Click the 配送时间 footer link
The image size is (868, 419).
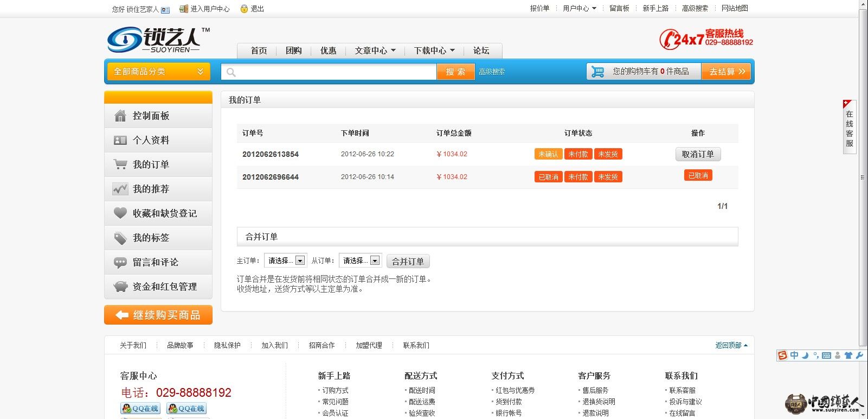coord(422,390)
